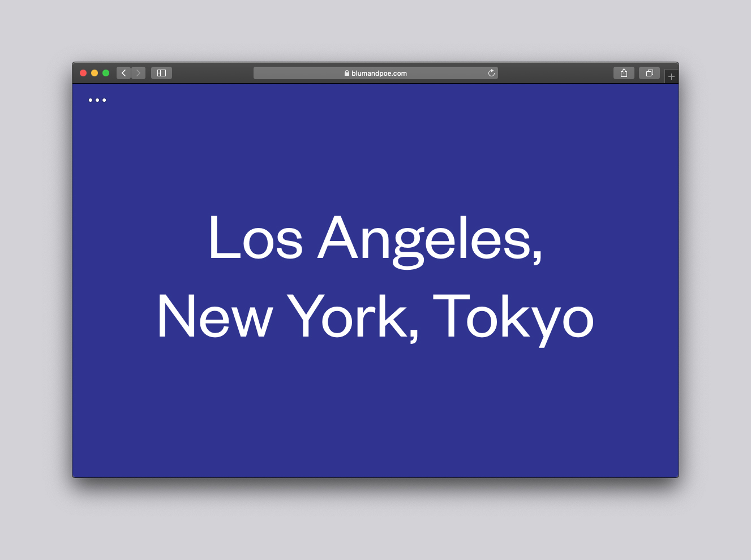
Task: Click the empty toolbar space right of the sidebar button
Action: 212,73
